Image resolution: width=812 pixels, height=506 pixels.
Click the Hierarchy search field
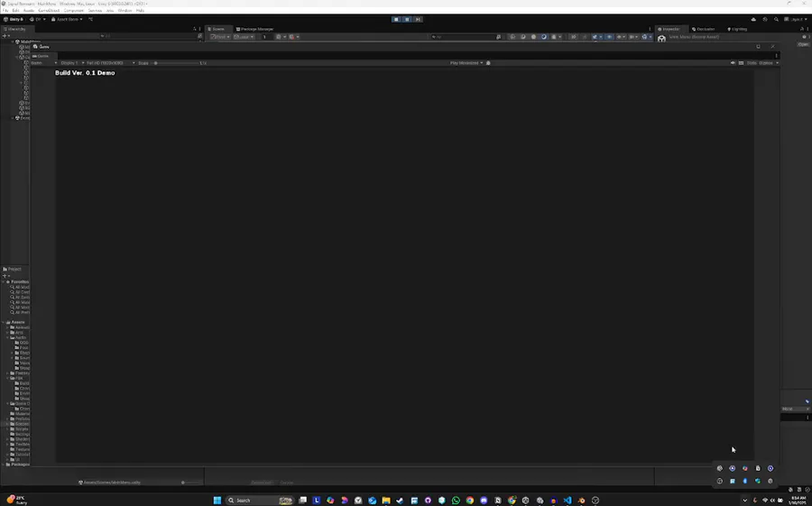[x=148, y=36]
